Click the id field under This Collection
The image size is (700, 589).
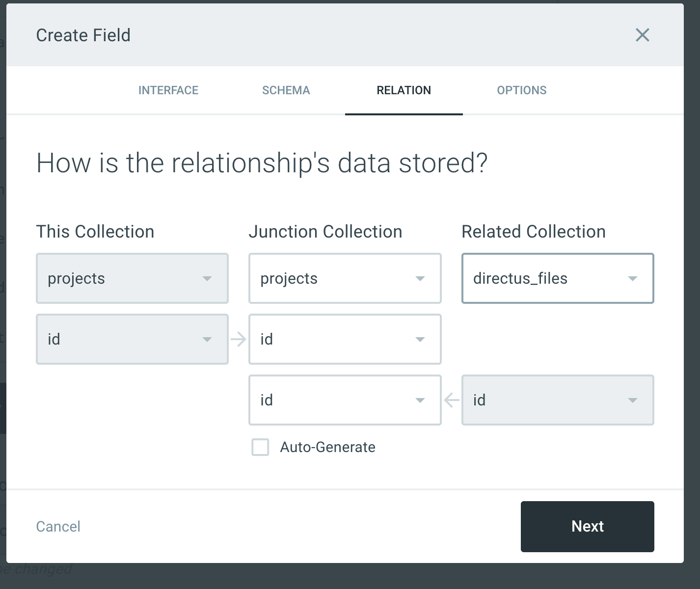click(132, 339)
